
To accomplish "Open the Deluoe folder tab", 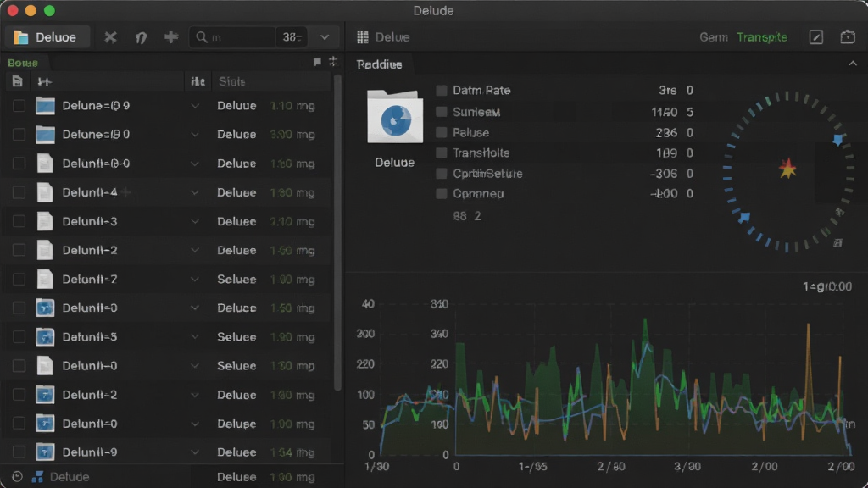I will pyautogui.click(x=47, y=37).
